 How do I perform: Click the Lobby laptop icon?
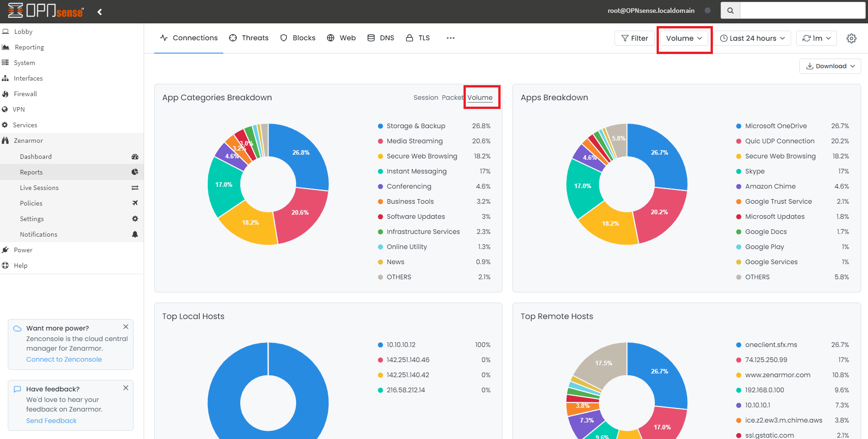coord(5,32)
